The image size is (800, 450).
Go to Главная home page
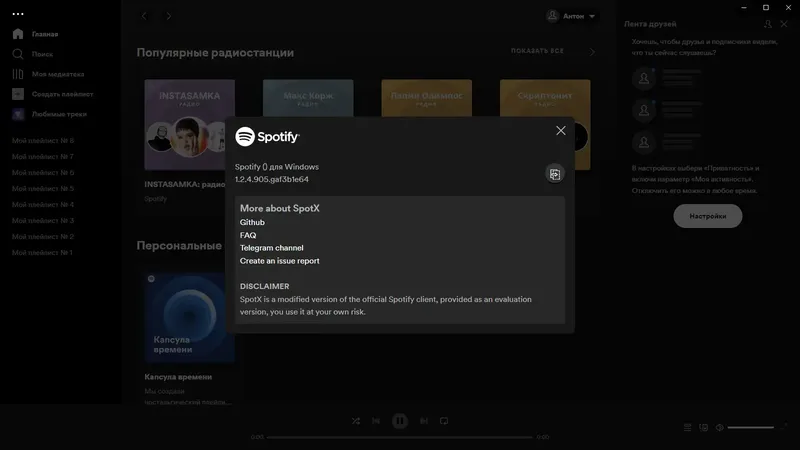[45, 34]
